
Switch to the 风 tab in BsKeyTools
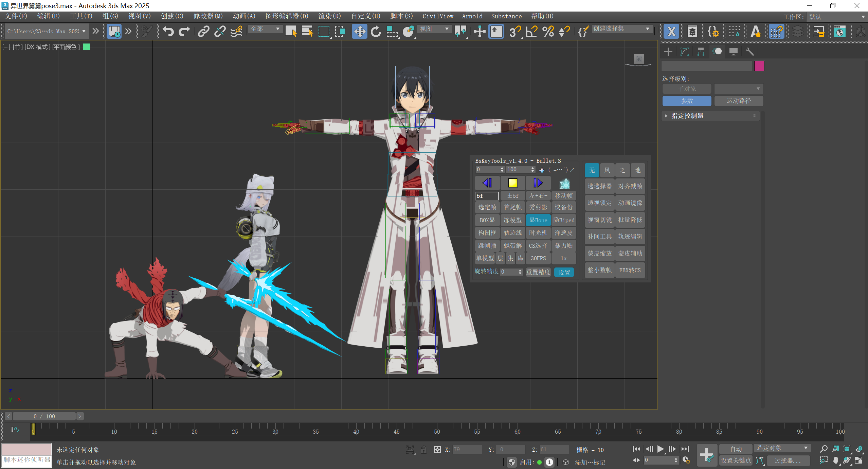point(607,170)
